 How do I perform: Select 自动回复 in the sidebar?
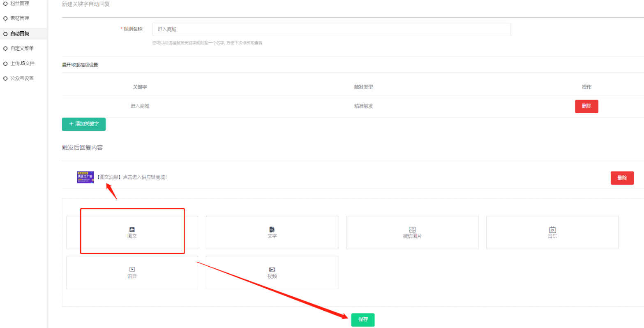pos(19,34)
